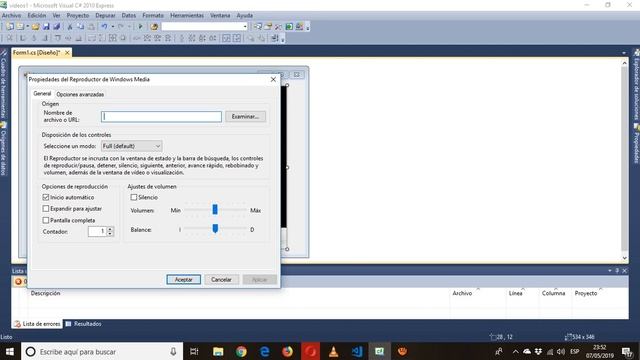The height and width of the screenshot is (360, 640).
Task: Open Cuadro de herramientas side panel
Action: click(x=3, y=85)
